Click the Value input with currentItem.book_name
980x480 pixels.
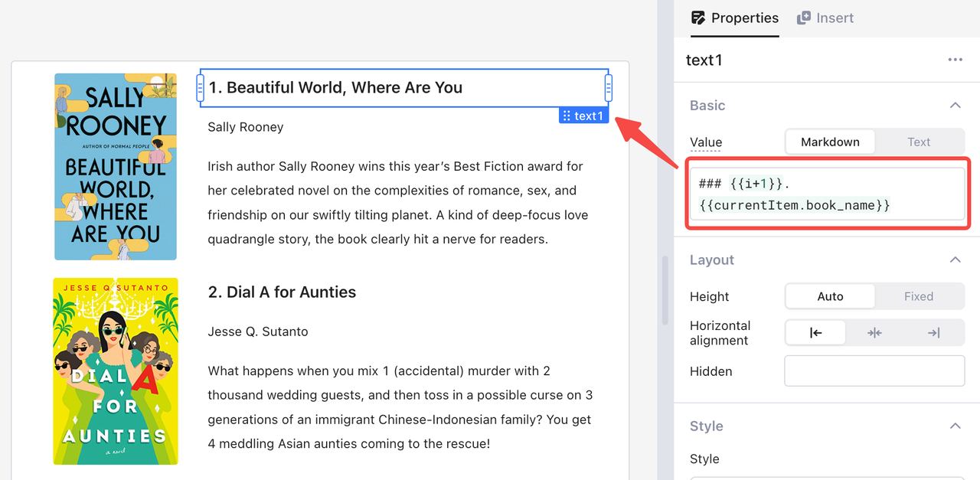click(827, 194)
